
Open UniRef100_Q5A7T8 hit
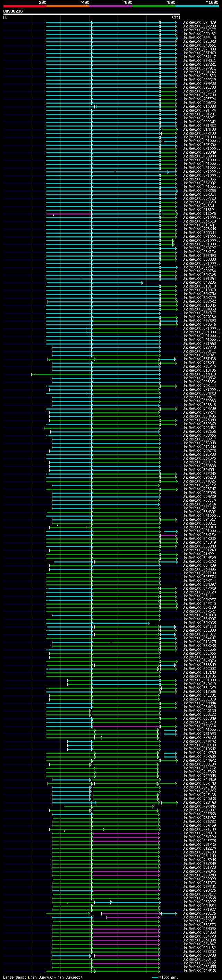coord(199,451)
